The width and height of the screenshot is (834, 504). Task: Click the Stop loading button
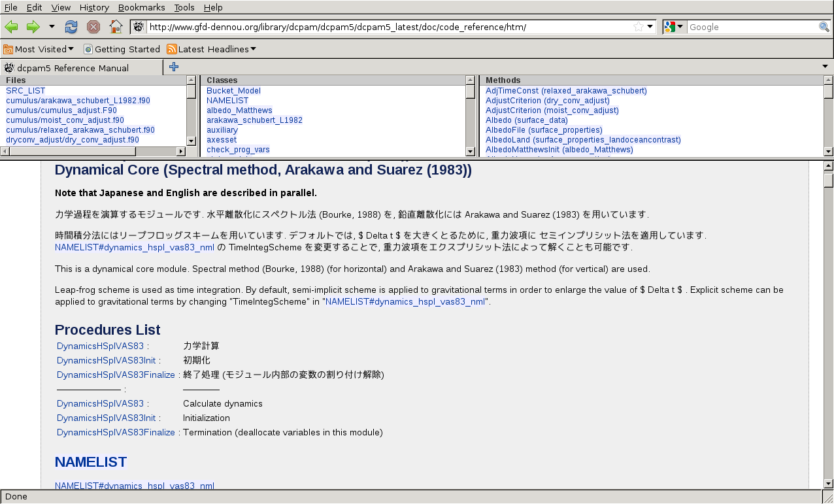click(93, 27)
